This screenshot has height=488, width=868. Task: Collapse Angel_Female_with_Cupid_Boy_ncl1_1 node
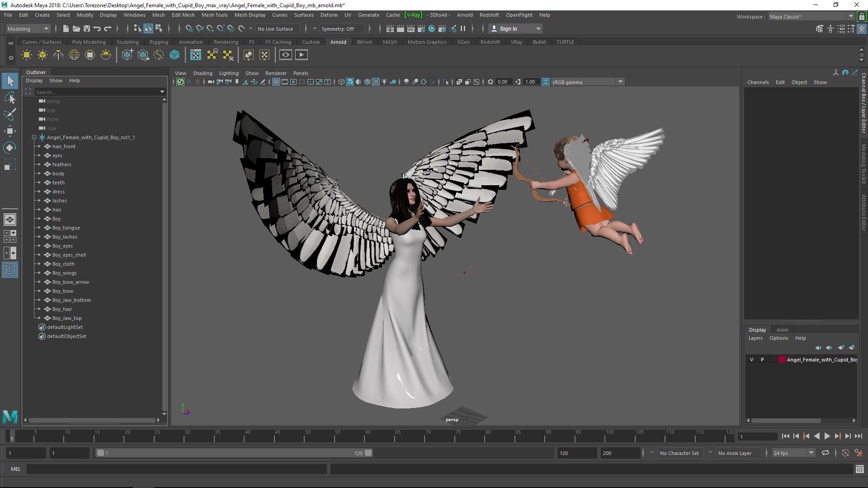point(34,137)
